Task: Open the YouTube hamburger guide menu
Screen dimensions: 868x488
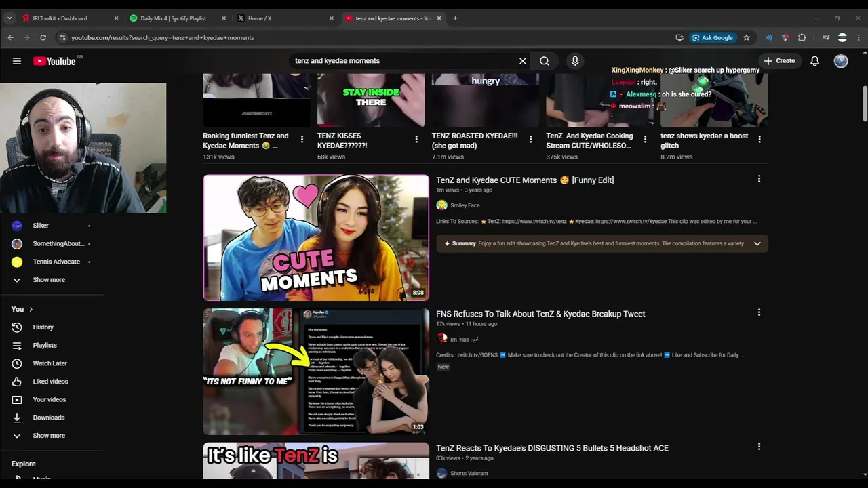Action: coord(17,61)
